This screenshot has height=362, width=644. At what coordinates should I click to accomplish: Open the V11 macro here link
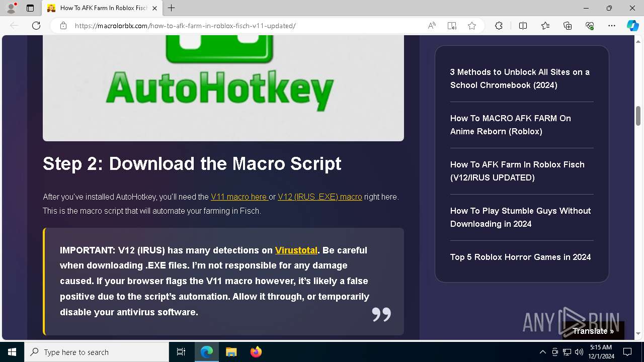(239, 197)
